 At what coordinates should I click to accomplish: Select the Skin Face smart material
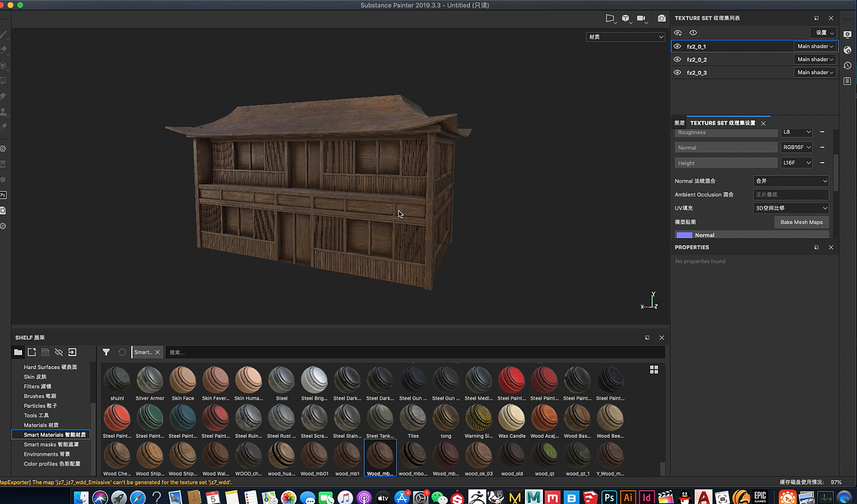[x=183, y=384]
